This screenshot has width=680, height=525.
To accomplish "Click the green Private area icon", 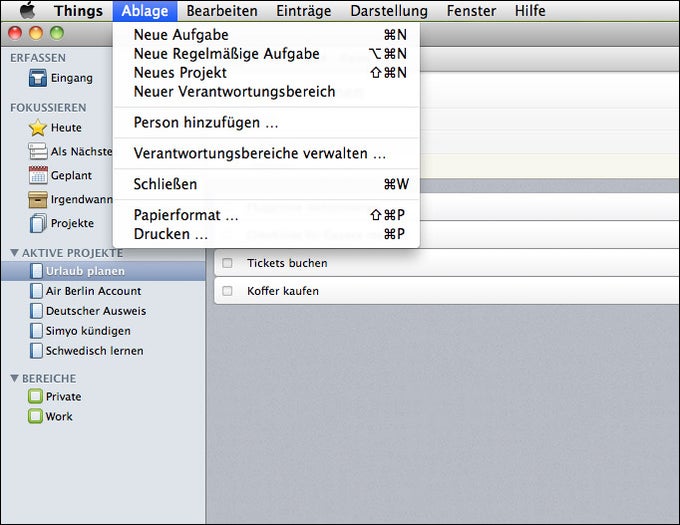I will [x=35, y=396].
